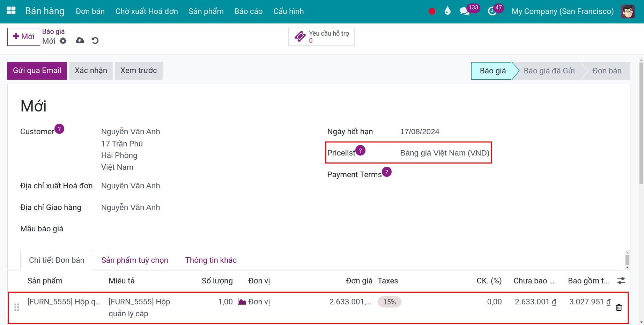The width and height of the screenshot is (644, 325).
Task: Delete the FURN_5555 line with trash icon
Action: 619,308
